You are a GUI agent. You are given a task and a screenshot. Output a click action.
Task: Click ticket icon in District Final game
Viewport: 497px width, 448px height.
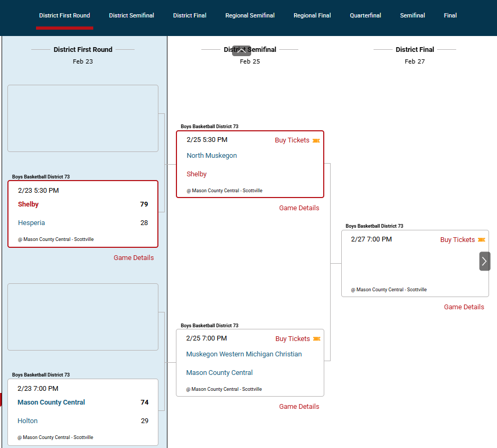481,240
